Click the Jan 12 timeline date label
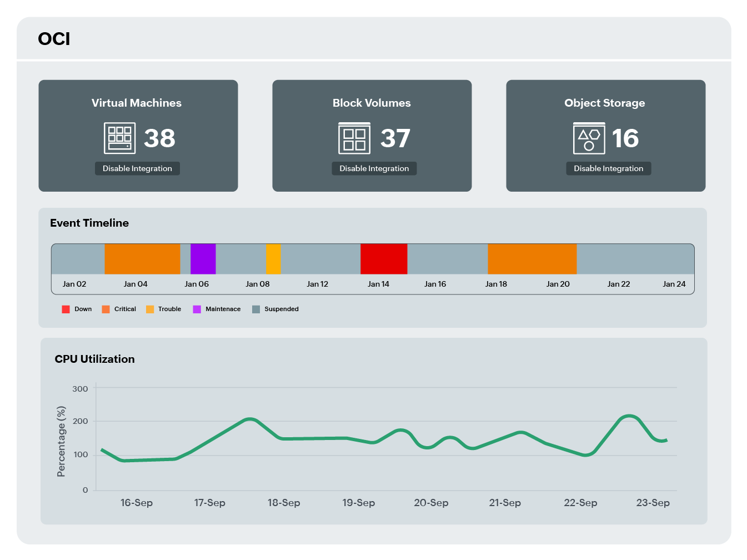 (x=318, y=284)
